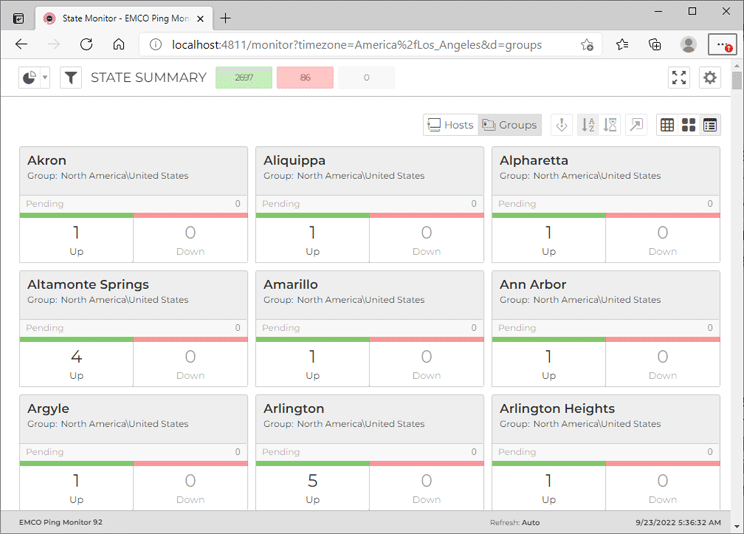The image size is (744, 534).
Task: Click the red 86 down-state summary box
Action: [305, 78]
